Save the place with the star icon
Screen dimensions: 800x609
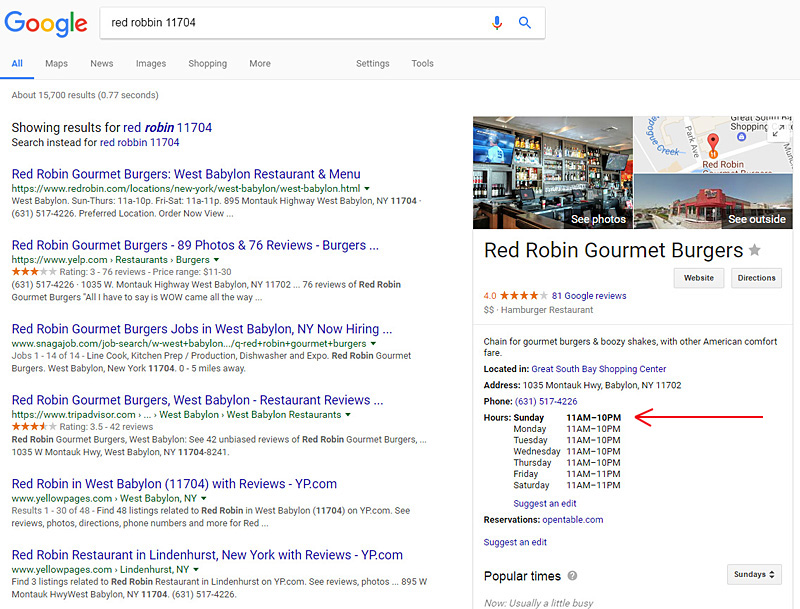pos(755,250)
